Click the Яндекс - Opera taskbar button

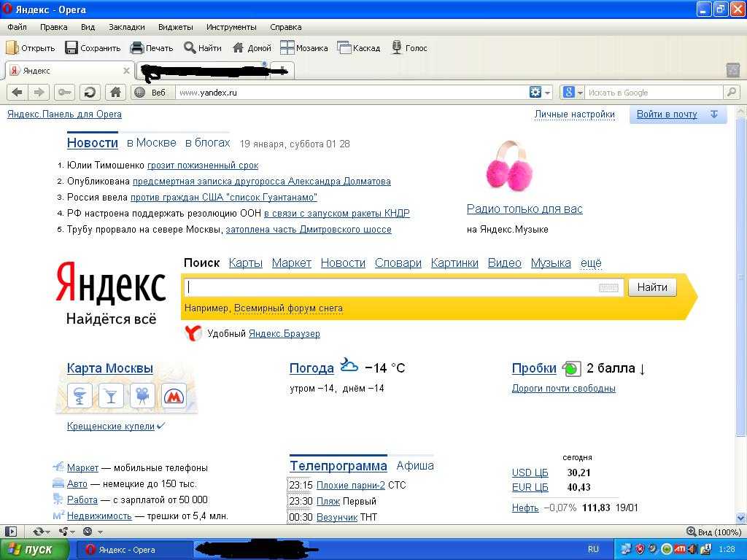click(x=133, y=550)
